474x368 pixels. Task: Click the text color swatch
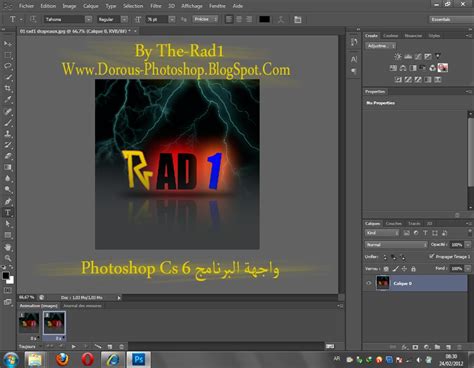point(264,19)
